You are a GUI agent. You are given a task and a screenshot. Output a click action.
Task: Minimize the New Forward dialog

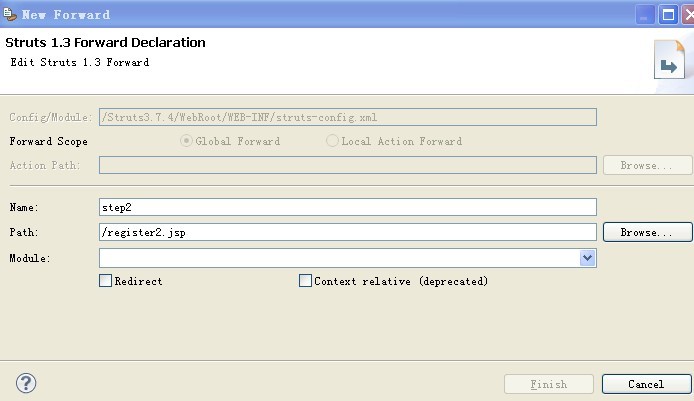[x=645, y=15]
